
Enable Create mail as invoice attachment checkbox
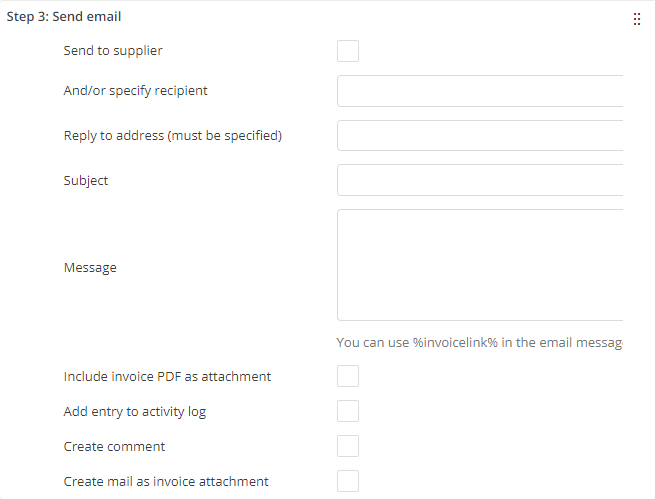tap(348, 481)
